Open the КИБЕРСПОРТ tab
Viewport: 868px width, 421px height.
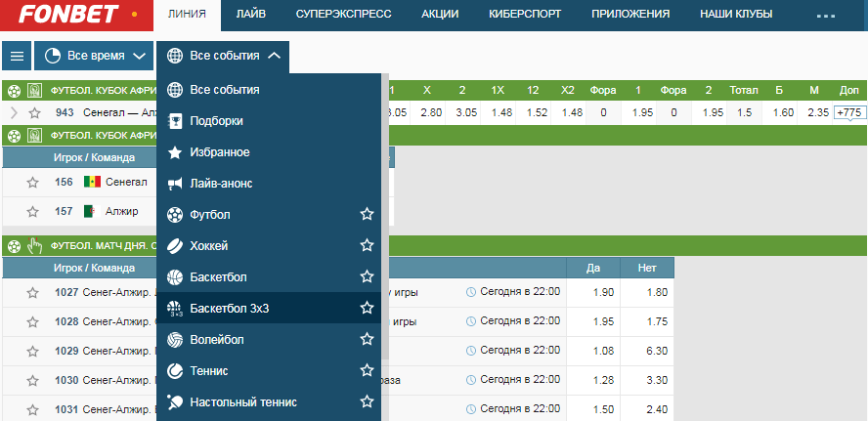click(x=525, y=15)
